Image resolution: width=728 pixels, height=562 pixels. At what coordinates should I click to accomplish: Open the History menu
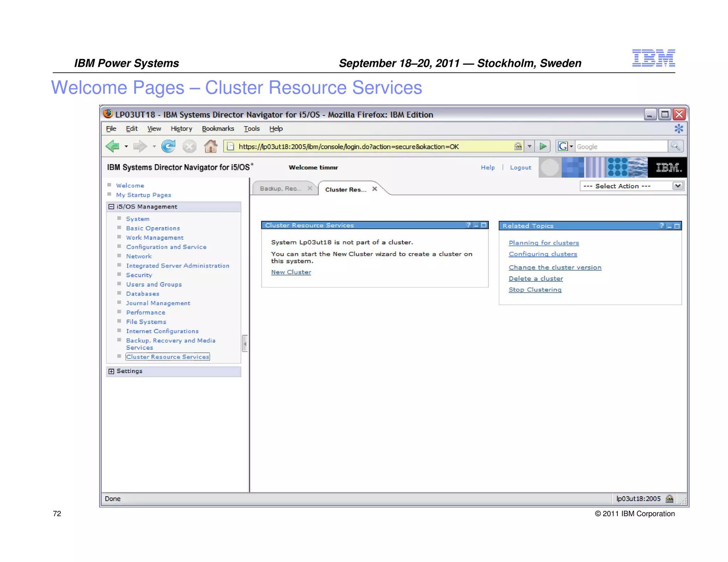click(x=181, y=129)
